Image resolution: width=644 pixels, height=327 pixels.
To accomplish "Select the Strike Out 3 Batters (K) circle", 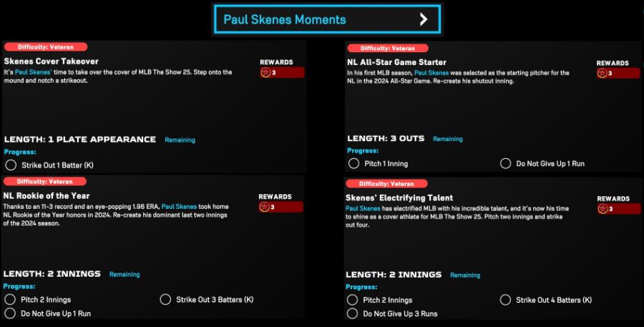I will coord(165,300).
